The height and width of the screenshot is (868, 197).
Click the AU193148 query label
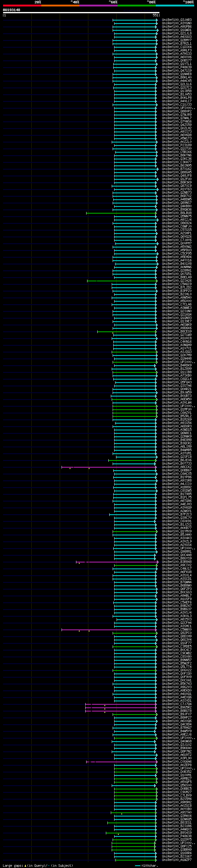[11, 10]
